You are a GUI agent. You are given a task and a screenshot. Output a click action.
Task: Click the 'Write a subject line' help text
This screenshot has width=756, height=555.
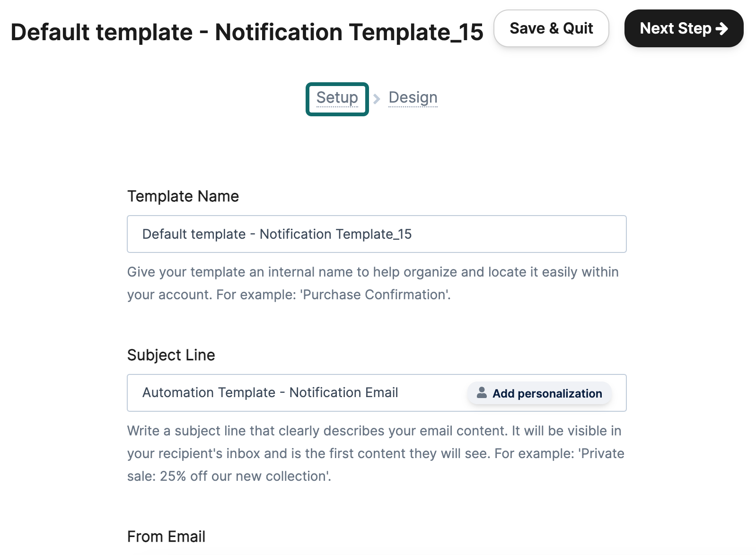pyautogui.click(x=376, y=453)
